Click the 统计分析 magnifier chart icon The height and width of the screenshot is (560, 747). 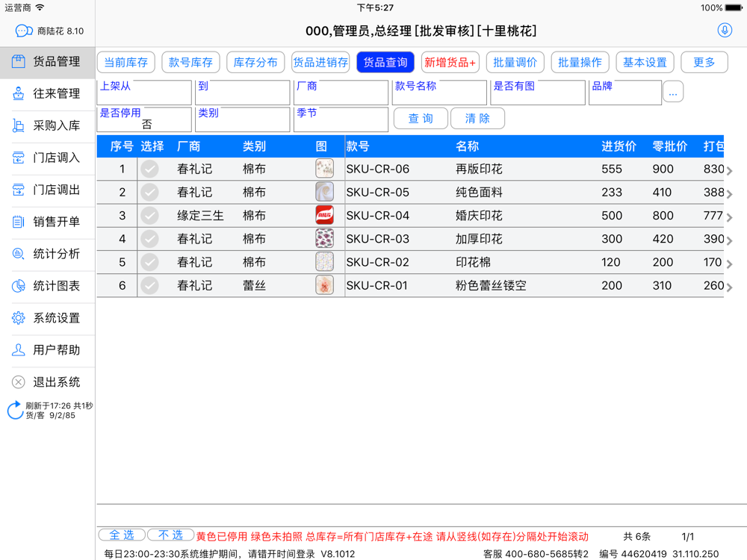tap(18, 253)
